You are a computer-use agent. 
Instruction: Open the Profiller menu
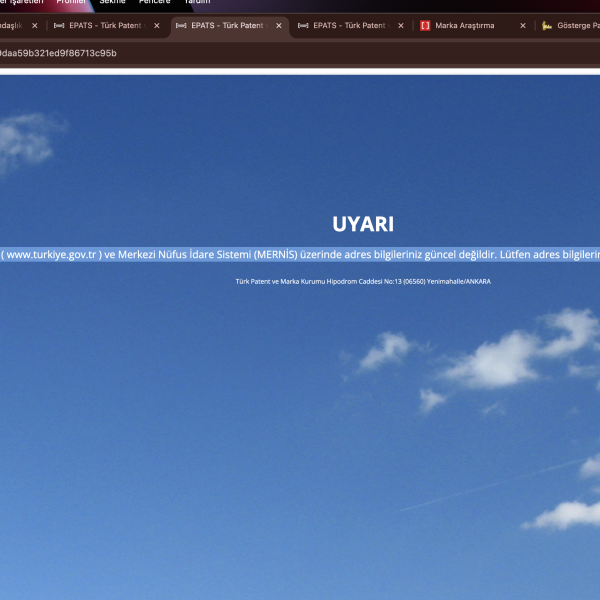tap(71, 2)
